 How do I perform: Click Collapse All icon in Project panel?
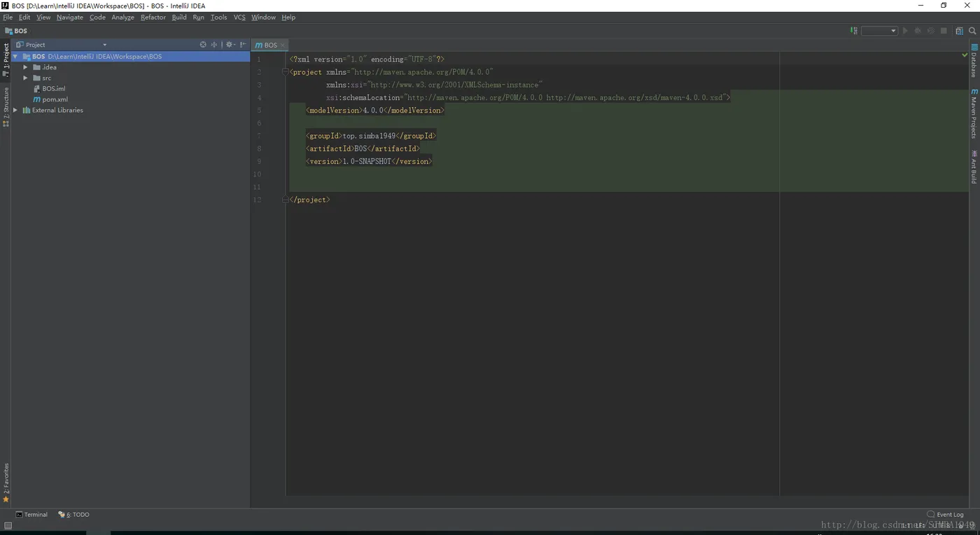(x=214, y=45)
